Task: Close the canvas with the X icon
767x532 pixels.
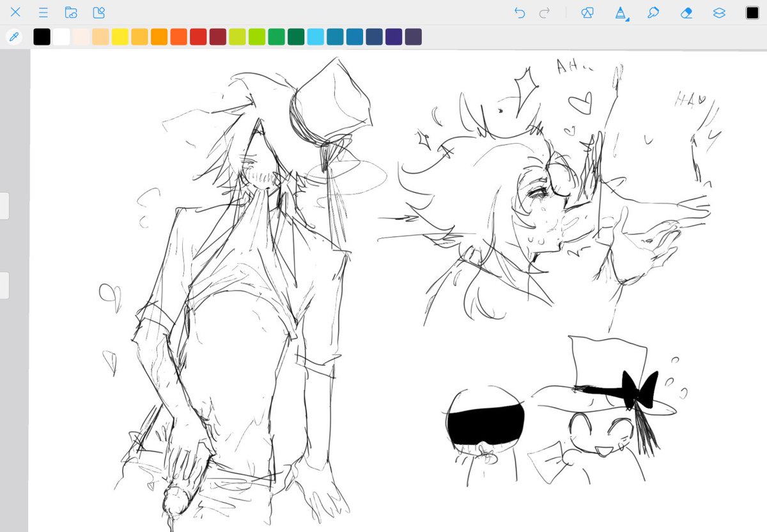Action: coord(16,12)
